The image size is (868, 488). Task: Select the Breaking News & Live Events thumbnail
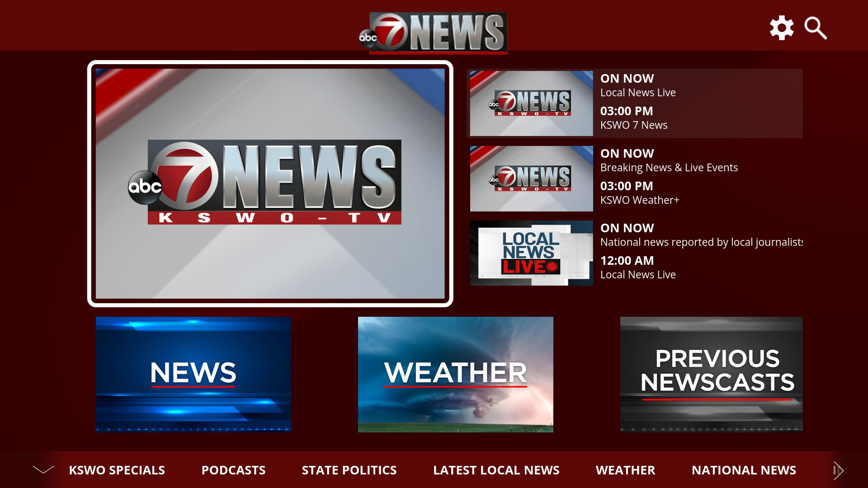pyautogui.click(x=531, y=178)
